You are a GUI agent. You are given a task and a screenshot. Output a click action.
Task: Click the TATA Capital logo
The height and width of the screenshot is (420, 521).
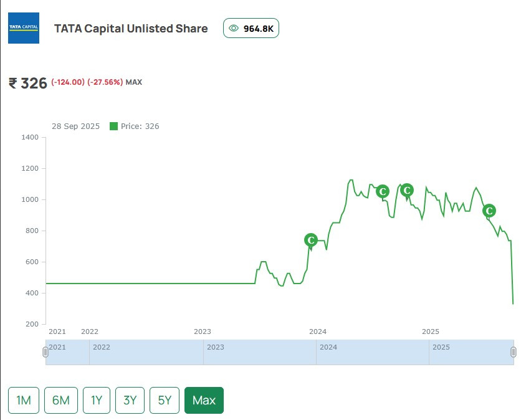click(x=24, y=28)
